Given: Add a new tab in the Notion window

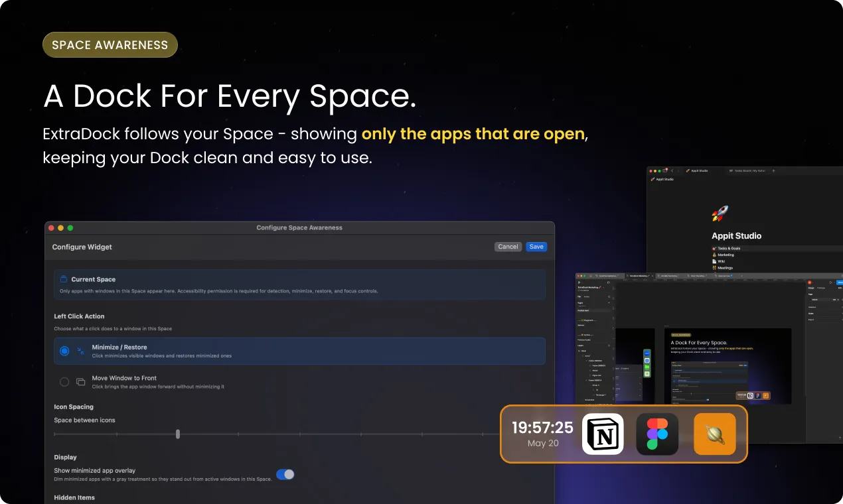Looking at the screenshot, I should point(773,170).
